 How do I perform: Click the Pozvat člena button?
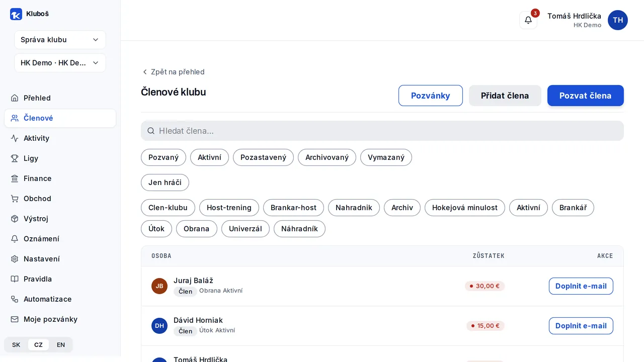tap(586, 96)
